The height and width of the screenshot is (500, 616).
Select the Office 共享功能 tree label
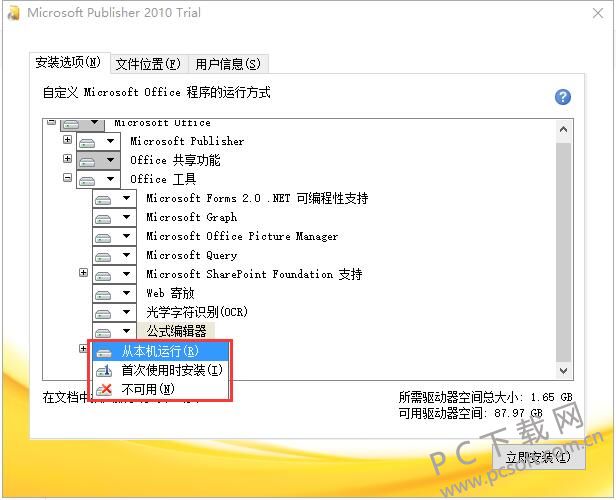[175, 160]
